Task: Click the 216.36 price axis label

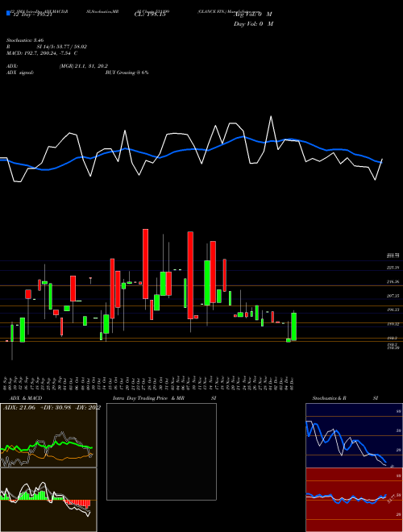Action: [x=393, y=282]
